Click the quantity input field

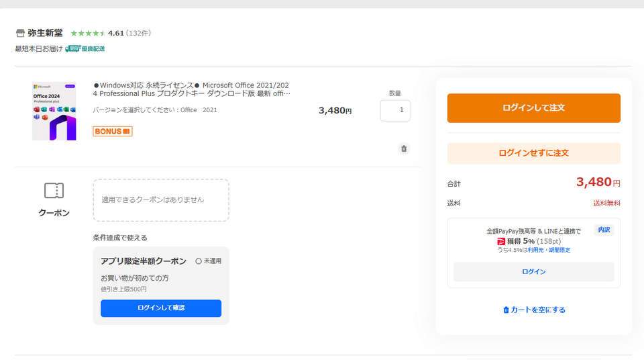tap(395, 111)
